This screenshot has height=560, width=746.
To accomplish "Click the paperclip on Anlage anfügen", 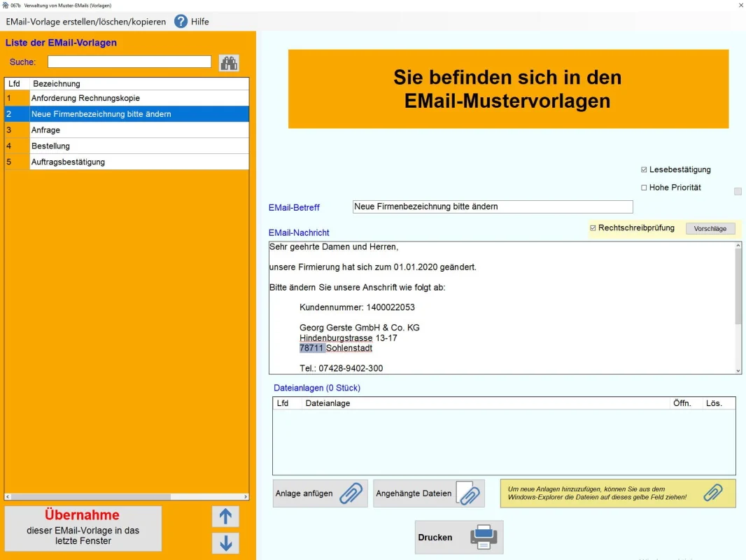I will click(x=352, y=493).
